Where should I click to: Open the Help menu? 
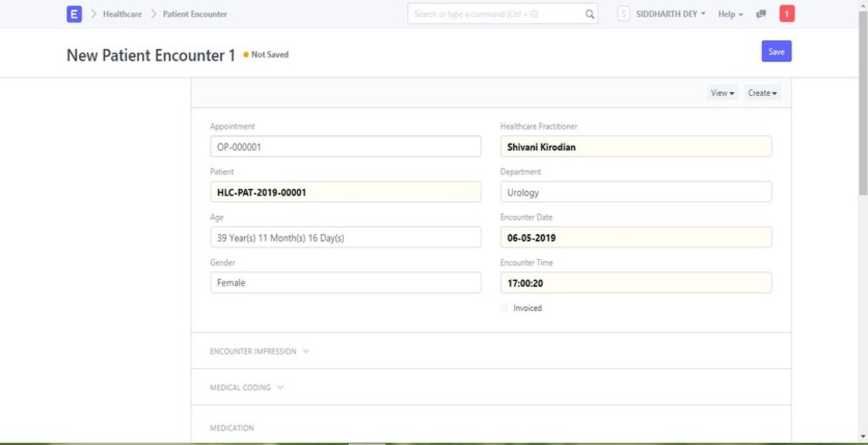pyautogui.click(x=730, y=14)
